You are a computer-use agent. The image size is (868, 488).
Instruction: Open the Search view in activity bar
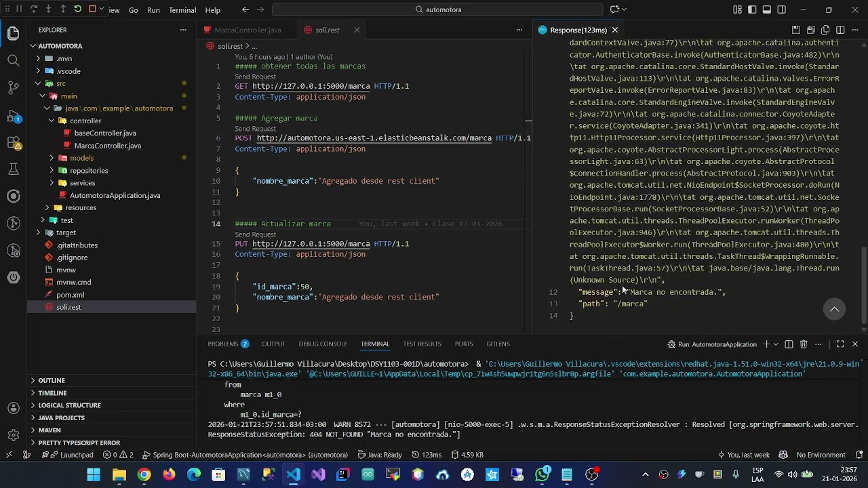click(x=13, y=60)
